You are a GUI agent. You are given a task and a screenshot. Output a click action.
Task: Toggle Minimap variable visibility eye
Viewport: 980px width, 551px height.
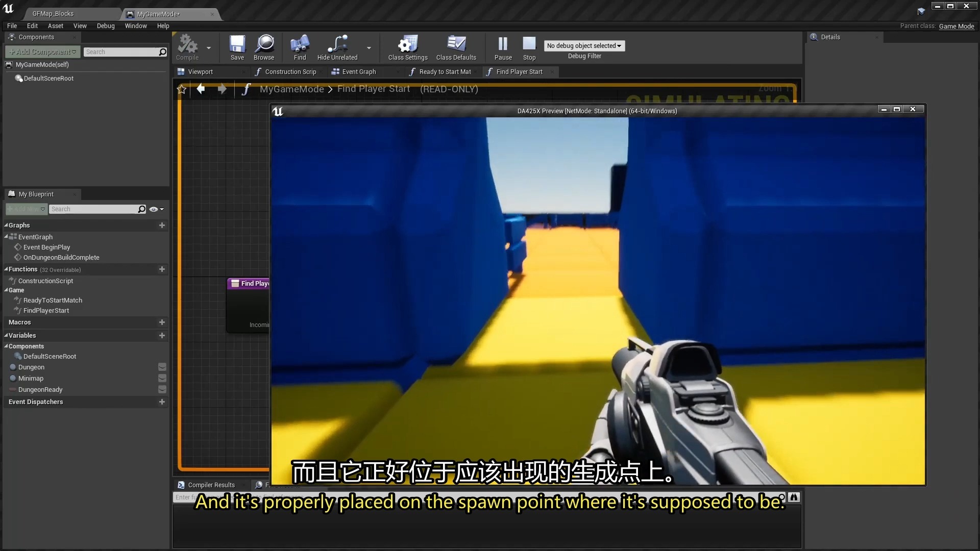[162, 379]
